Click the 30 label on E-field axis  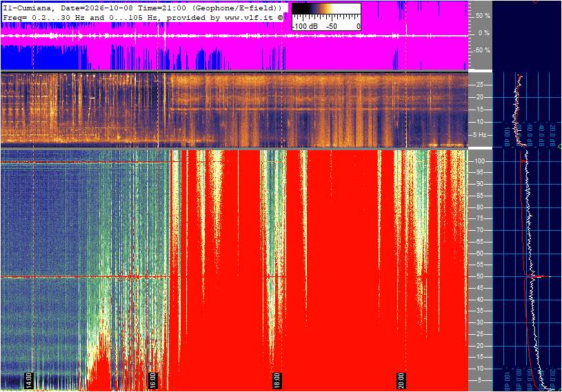pos(479,322)
